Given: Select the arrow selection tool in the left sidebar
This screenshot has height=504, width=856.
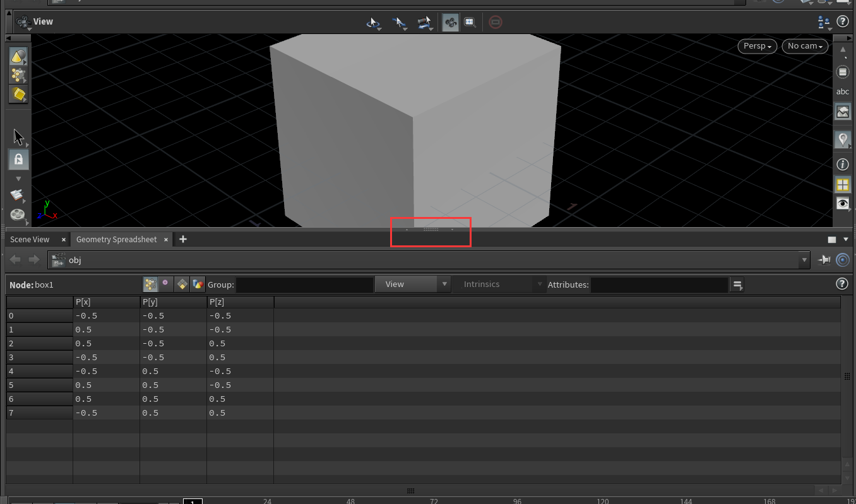Looking at the screenshot, I should point(18,136).
